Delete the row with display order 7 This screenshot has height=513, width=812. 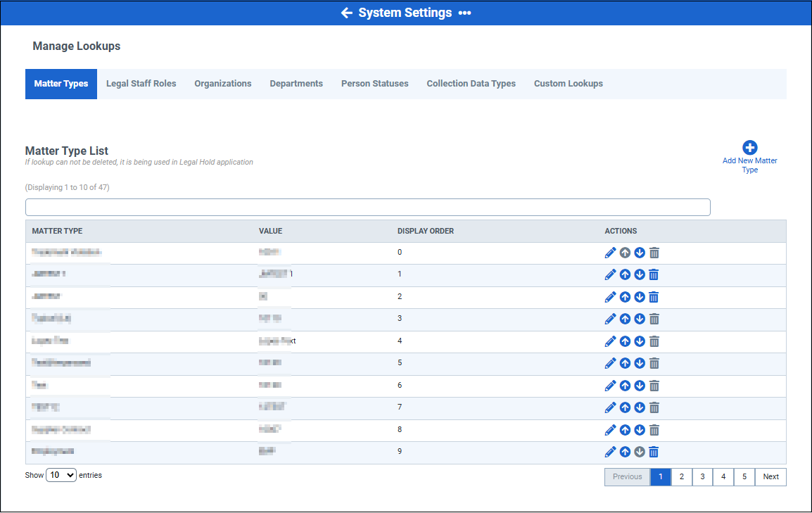point(654,408)
